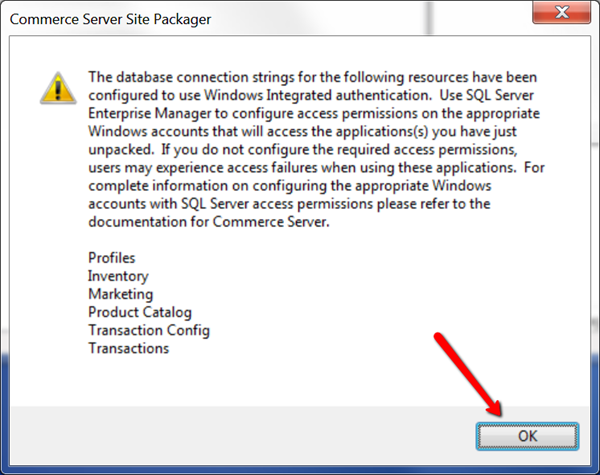
Task: Select the Marketing resource text
Action: tap(121, 294)
